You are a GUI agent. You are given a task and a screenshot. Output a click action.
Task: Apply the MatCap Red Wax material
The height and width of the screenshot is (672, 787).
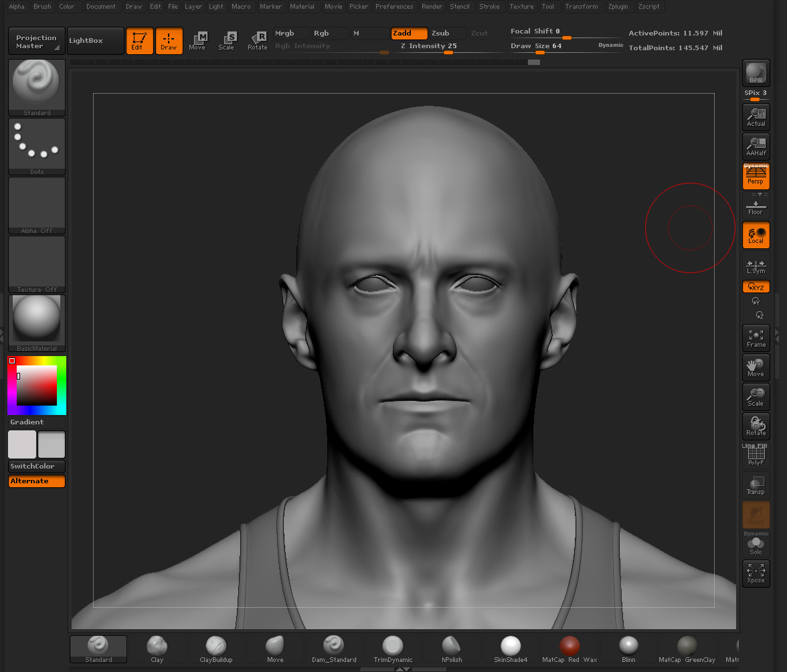click(x=570, y=649)
